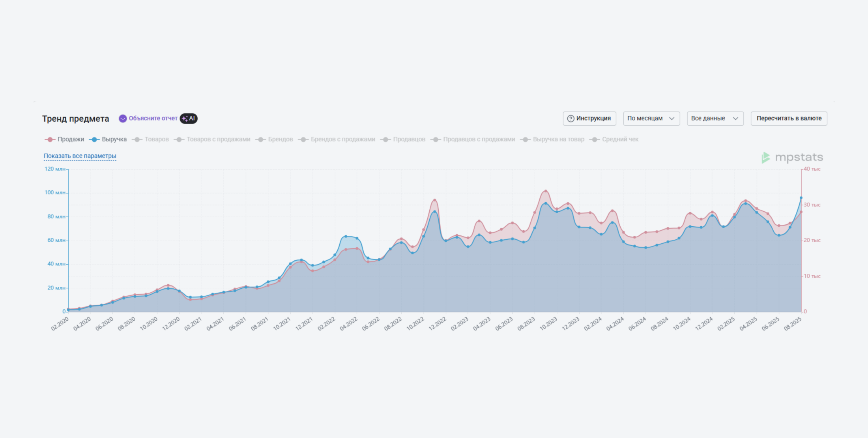Click the gray Средний чек legend marker
The height and width of the screenshot is (438, 868).
pyautogui.click(x=594, y=139)
